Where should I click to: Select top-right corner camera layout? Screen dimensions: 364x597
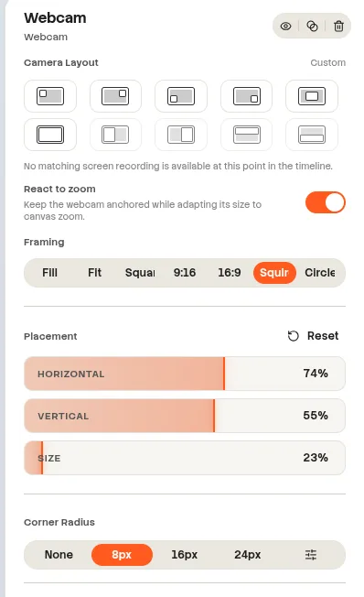115,96
